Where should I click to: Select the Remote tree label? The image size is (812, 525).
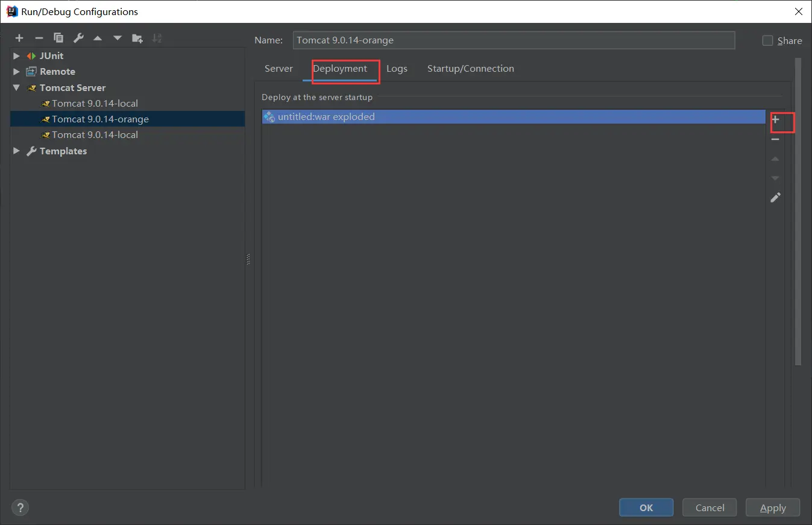57,71
